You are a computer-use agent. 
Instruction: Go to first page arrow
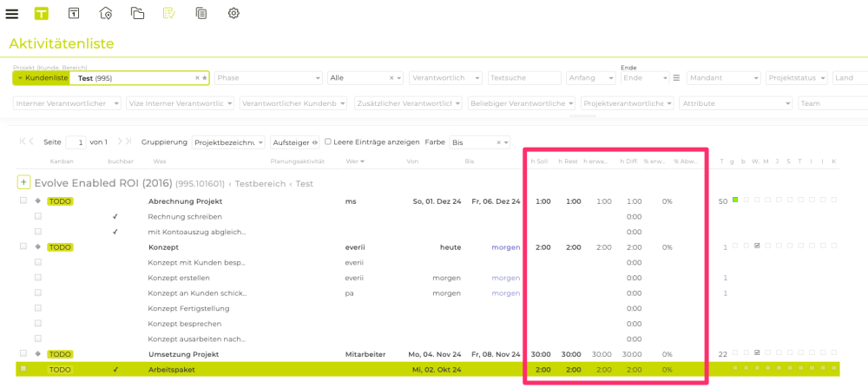point(23,141)
